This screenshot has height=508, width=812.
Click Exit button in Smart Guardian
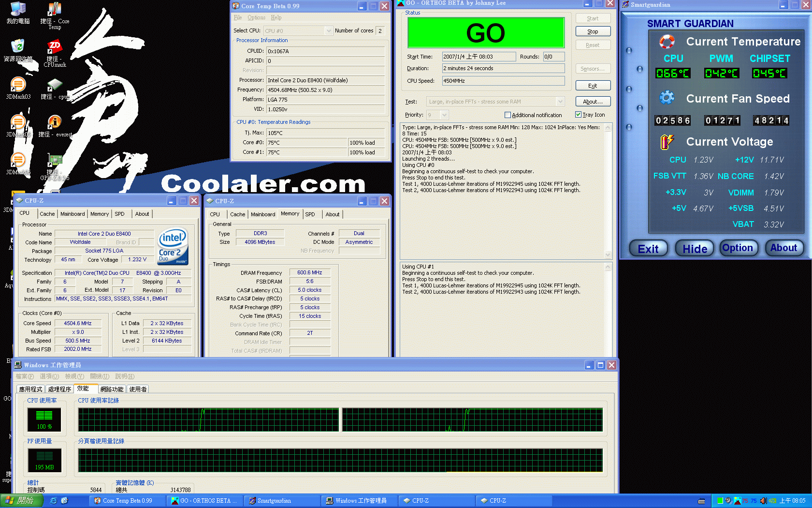coord(648,249)
